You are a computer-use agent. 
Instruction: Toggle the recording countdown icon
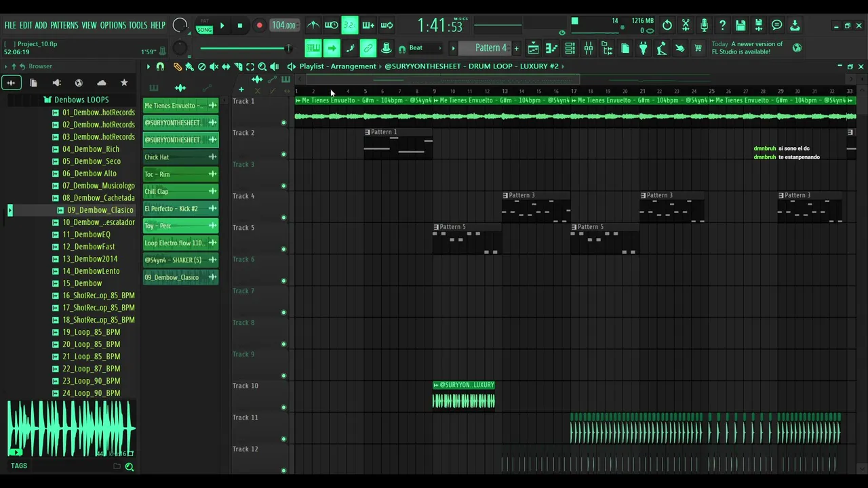pyautogui.click(x=349, y=25)
